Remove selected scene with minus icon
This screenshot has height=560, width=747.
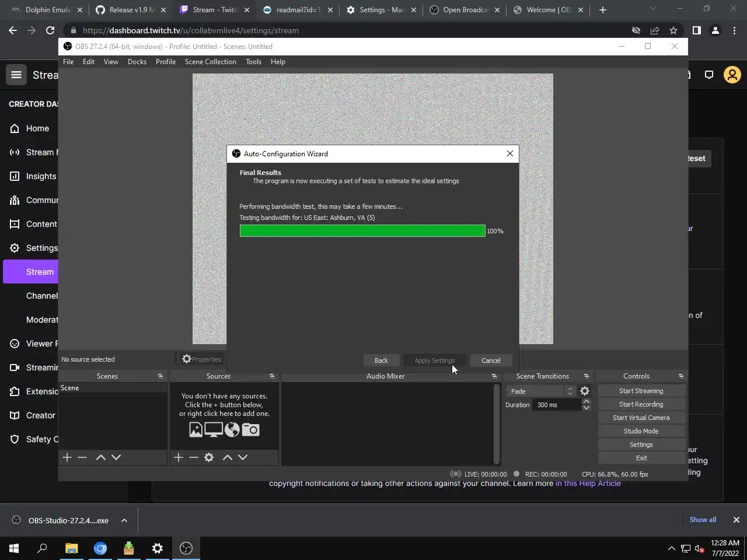tap(82, 457)
